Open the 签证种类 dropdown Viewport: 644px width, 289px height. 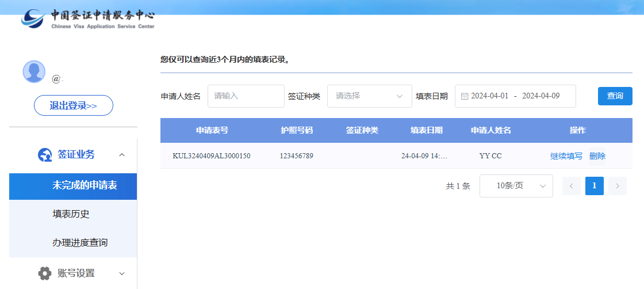point(369,96)
